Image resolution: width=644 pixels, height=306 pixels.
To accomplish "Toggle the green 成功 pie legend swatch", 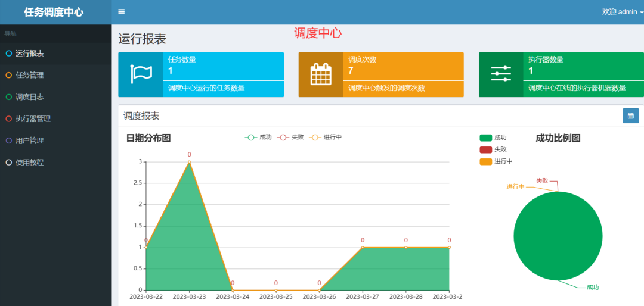I will point(486,138).
